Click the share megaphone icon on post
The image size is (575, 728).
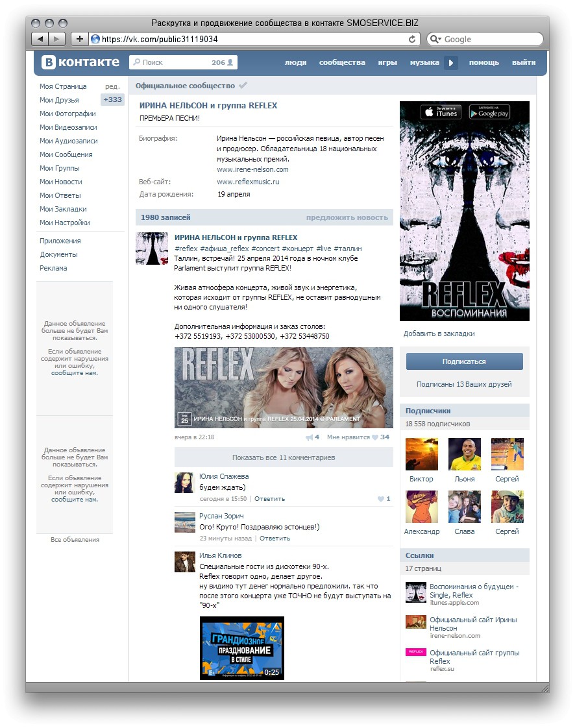pos(310,437)
